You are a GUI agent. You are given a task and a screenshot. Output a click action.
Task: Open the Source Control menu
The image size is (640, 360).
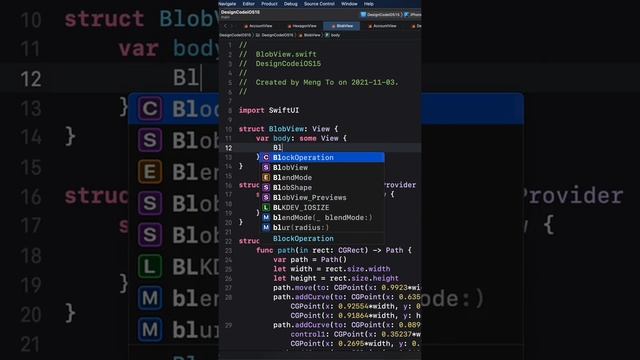[319, 4]
